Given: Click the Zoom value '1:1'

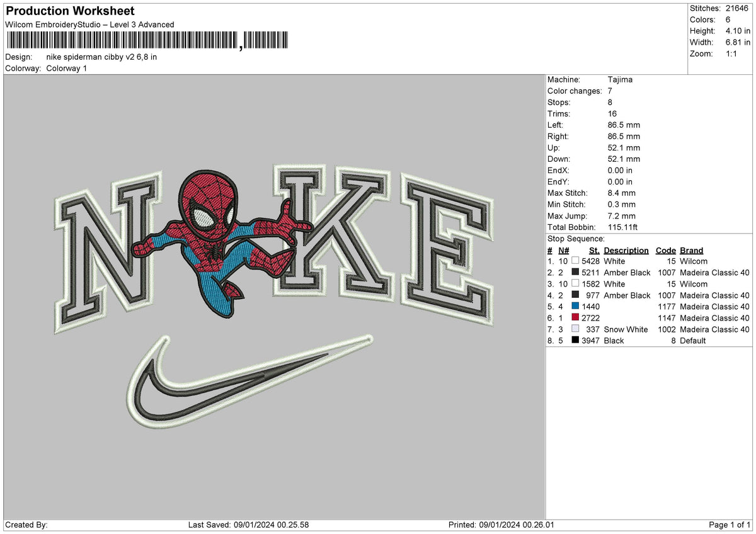Looking at the screenshot, I should click(x=732, y=54).
